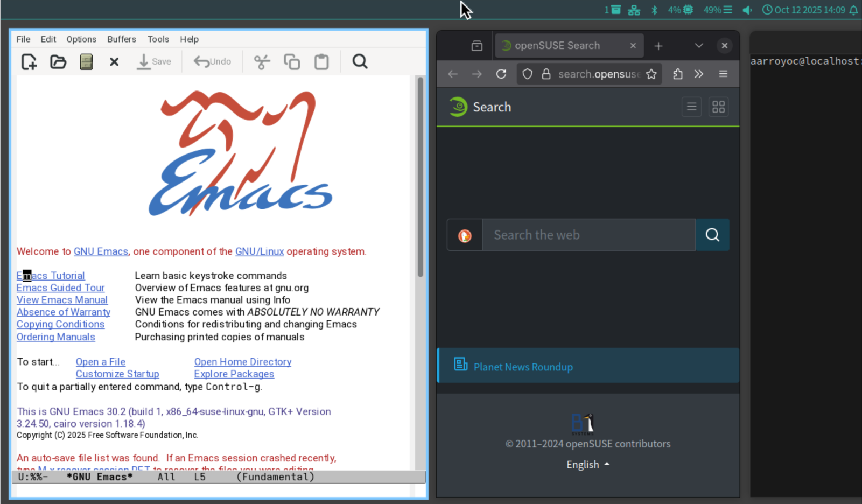Click the Emacs vertical scrollbar thumb
The width and height of the screenshot is (862, 504).
(x=420, y=178)
